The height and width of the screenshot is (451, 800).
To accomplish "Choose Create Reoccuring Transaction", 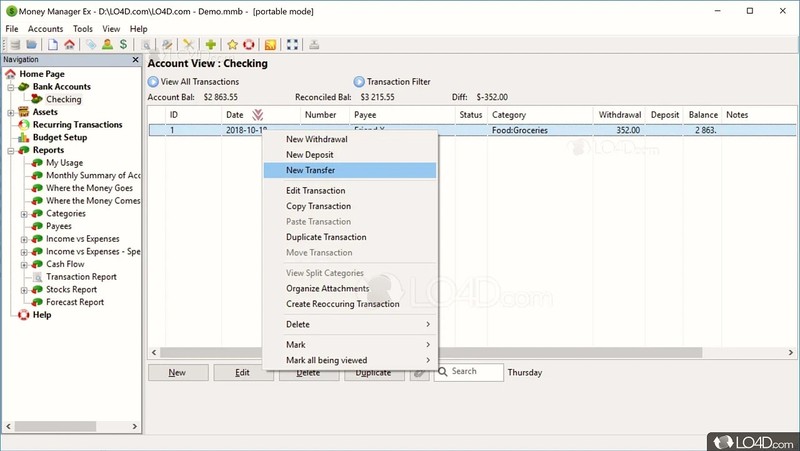I will tap(350, 304).
